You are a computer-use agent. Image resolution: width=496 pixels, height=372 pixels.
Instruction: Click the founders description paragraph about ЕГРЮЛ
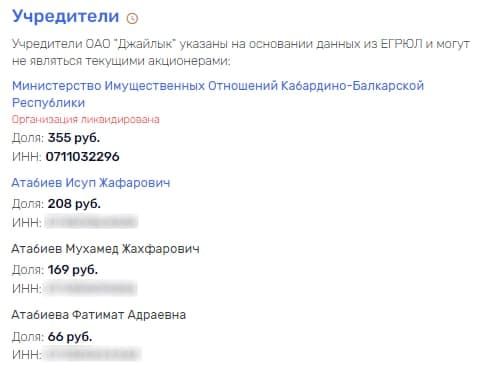[x=241, y=52]
